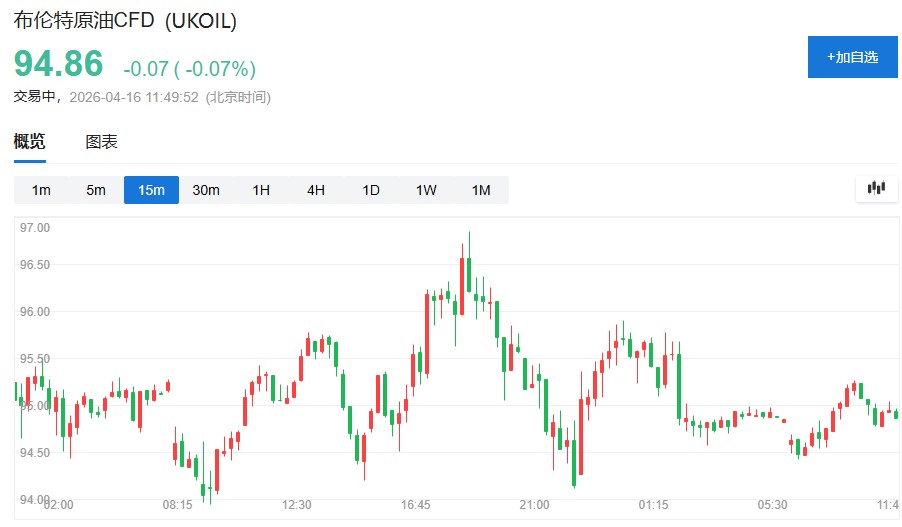Screen dimensions: 902x527
Task: Click the 布伦特原油CFD (UKOIL) title
Action: (x=125, y=21)
